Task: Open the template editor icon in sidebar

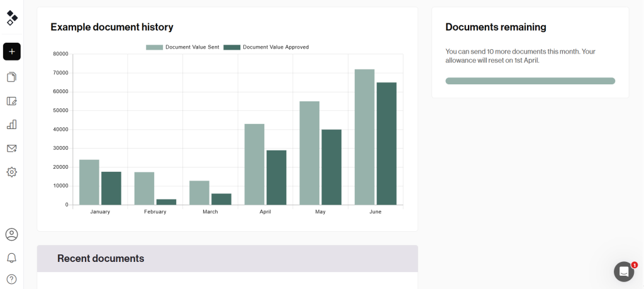Action: [11, 101]
